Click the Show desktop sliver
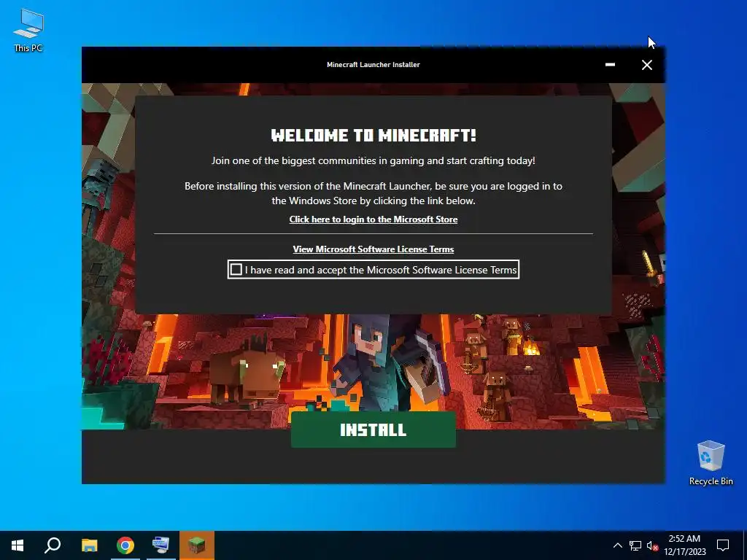 point(745,545)
